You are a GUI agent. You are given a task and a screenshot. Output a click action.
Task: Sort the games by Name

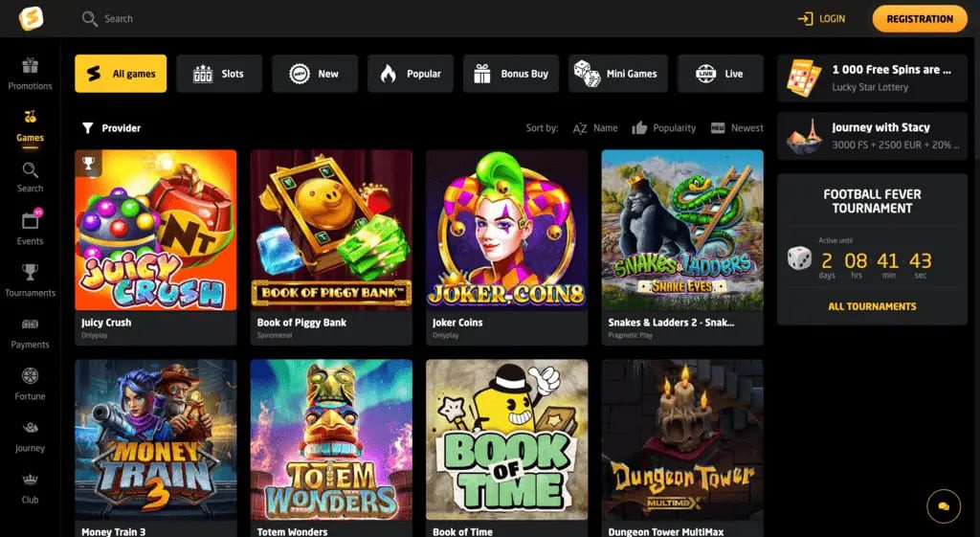(595, 128)
